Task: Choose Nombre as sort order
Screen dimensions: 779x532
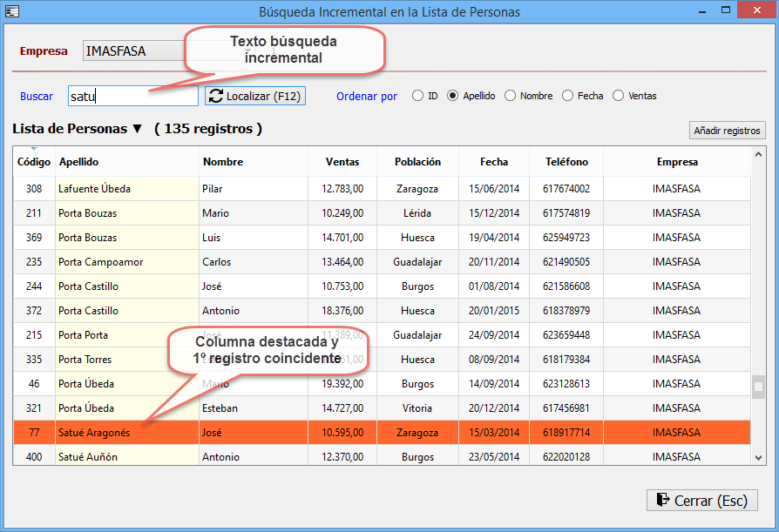Action: 511,96
